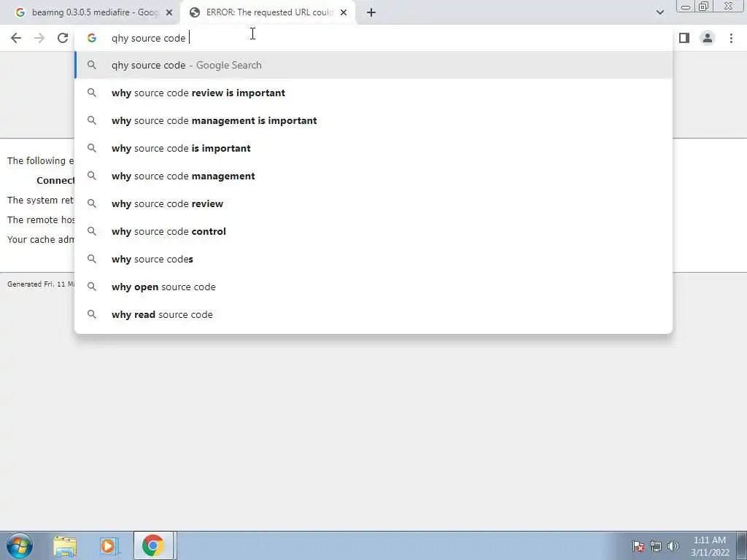Viewport: 747px width, 560px height.
Task: Click 'Generated Fri, 11' footer text
Action: [x=41, y=284]
